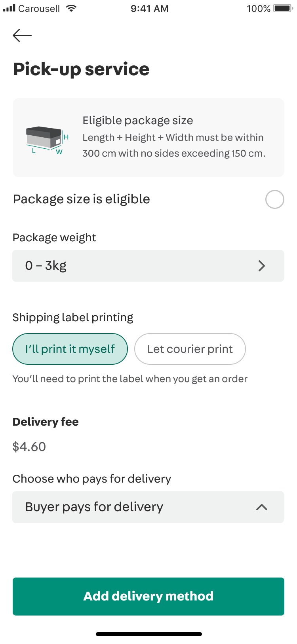This screenshot has width=297, height=644.
Task: Click the up chevron beside Buyer pays
Action: click(261, 507)
